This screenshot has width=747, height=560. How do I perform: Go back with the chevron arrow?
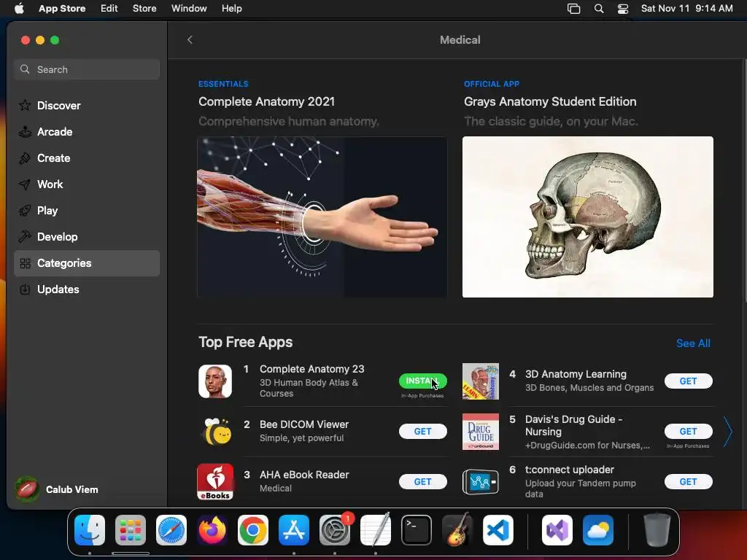pyautogui.click(x=190, y=39)
